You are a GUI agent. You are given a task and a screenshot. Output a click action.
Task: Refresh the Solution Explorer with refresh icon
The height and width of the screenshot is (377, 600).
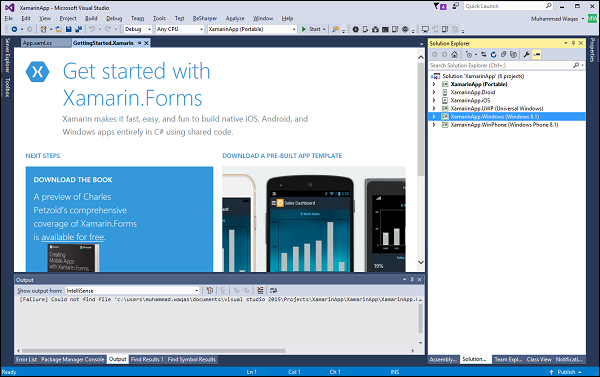tap(494, 55)
